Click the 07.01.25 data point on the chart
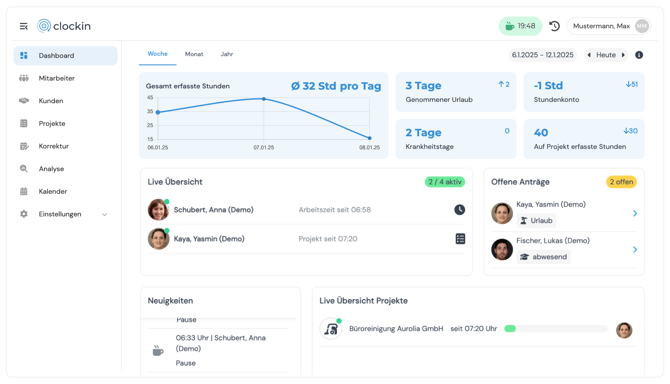 click(x=264, y=99)
